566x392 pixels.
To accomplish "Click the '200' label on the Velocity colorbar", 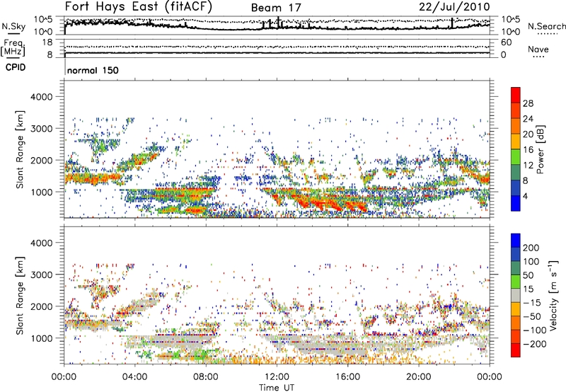I will tap(531, 248).
